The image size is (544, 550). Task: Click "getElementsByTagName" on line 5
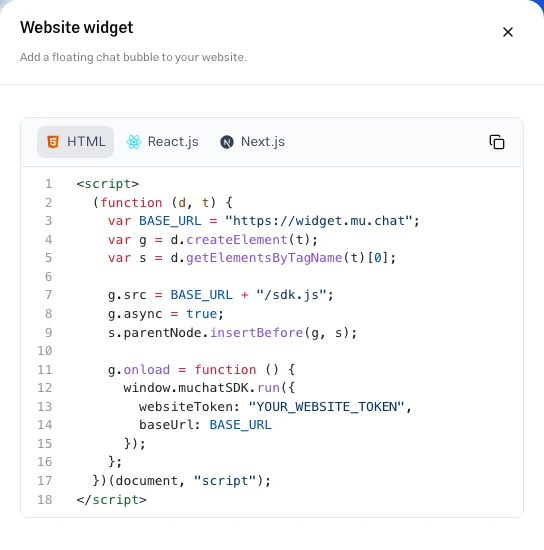pyautogui.click(x=264, y=258)
